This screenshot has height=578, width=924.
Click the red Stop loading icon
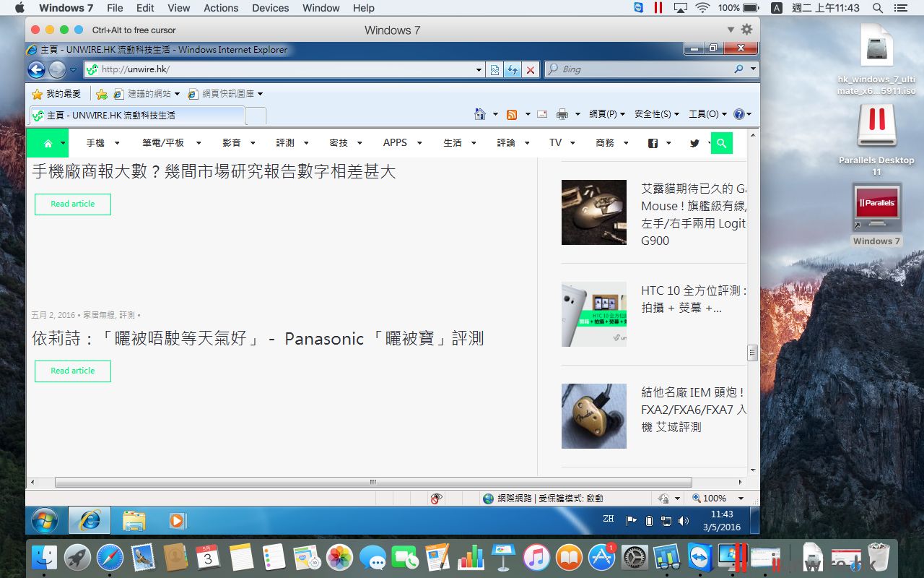(x=531, y=69)
